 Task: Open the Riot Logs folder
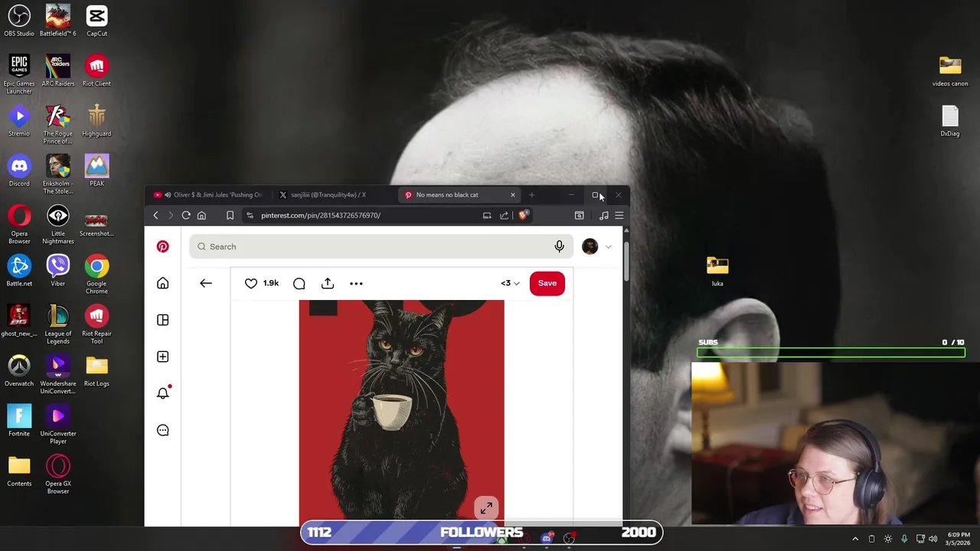96,370
